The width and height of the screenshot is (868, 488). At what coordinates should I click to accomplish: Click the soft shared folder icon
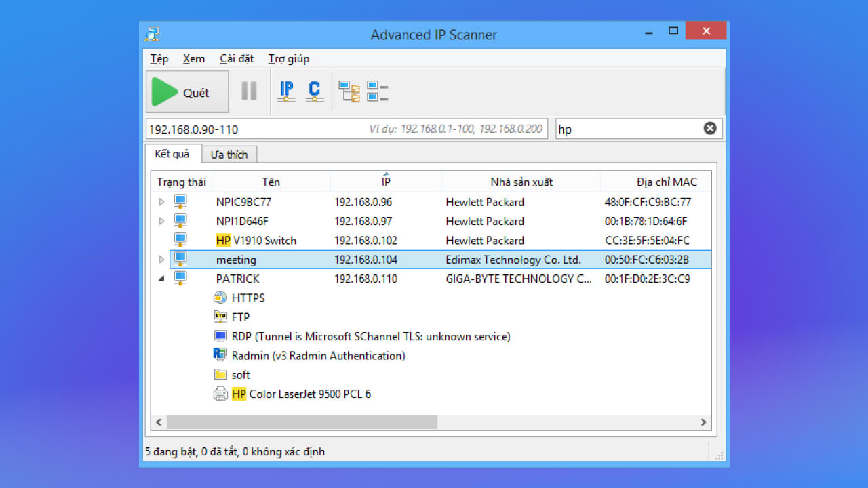(x=220, y=374)
